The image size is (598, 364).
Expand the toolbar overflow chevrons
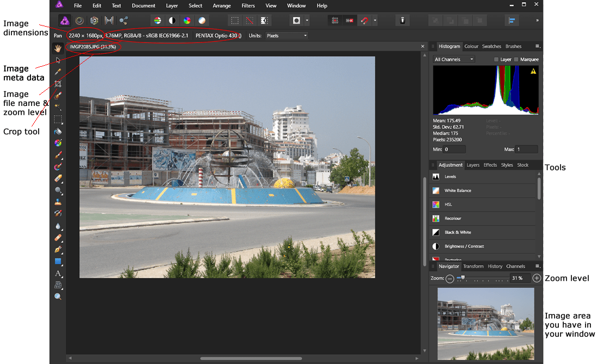point(537,21)
